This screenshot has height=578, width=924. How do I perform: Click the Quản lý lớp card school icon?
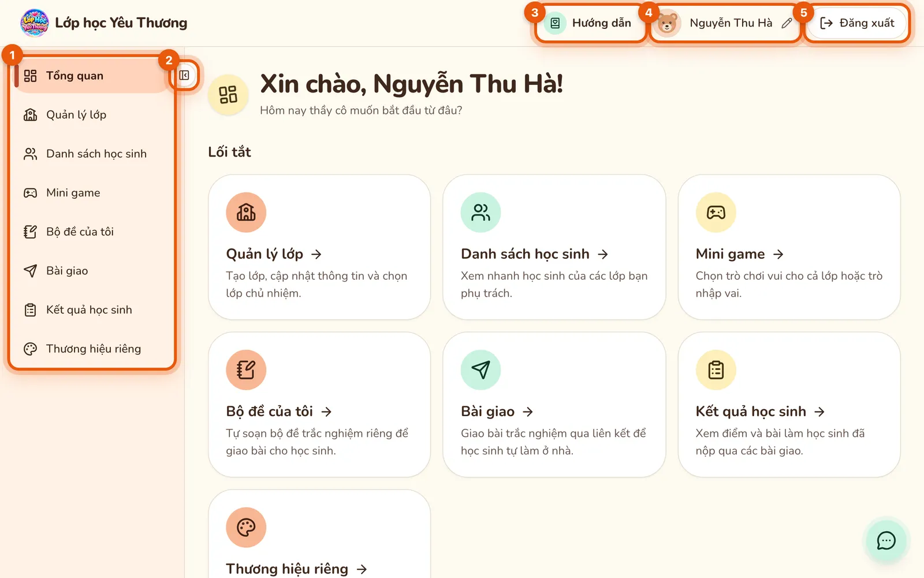click(246, 212)
